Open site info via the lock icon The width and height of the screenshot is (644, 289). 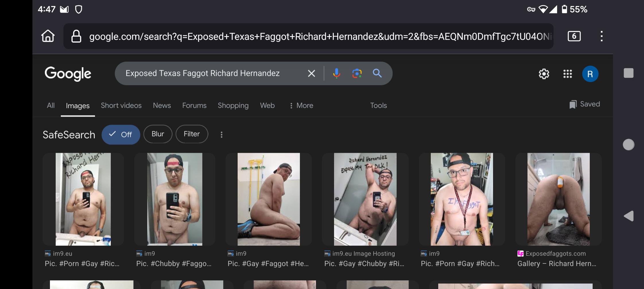point(76,36)
